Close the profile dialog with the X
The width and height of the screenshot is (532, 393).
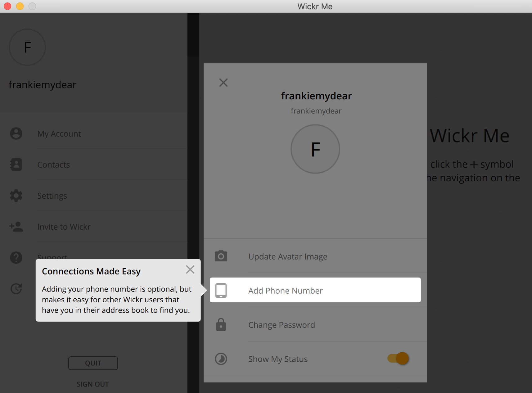point(223,83)
